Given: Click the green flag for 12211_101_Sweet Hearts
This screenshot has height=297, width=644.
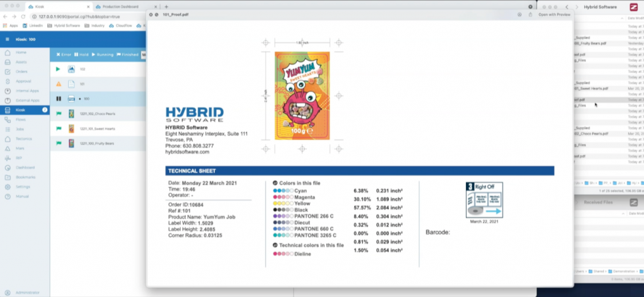Looking at the screenshot, I should click(58, 129).
